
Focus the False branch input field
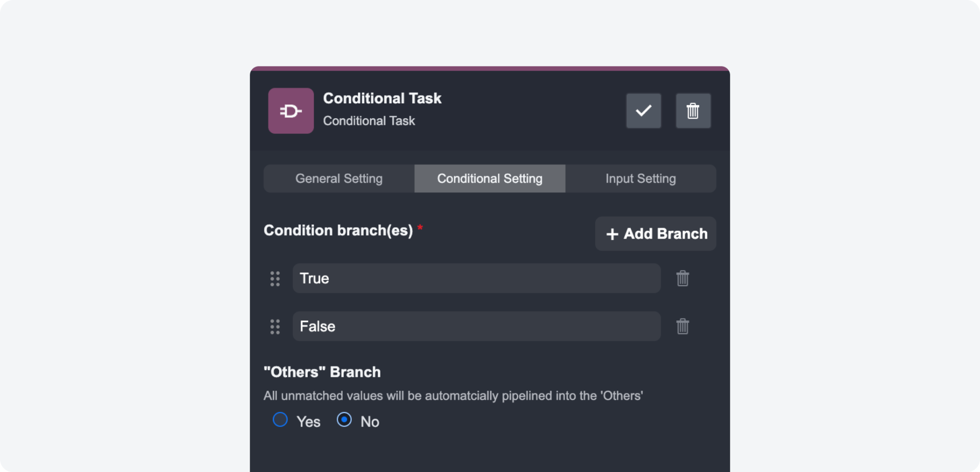coord(476,327)
